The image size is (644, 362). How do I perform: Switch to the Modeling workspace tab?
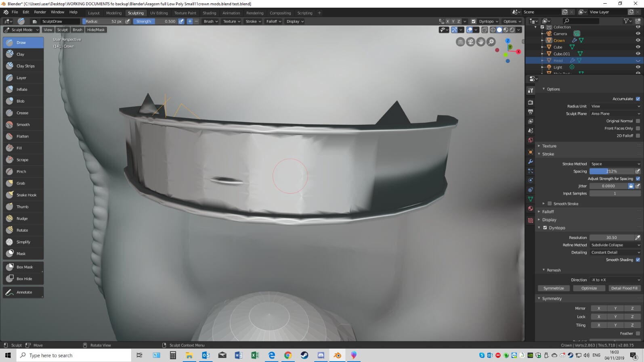(x=114, y=13)
